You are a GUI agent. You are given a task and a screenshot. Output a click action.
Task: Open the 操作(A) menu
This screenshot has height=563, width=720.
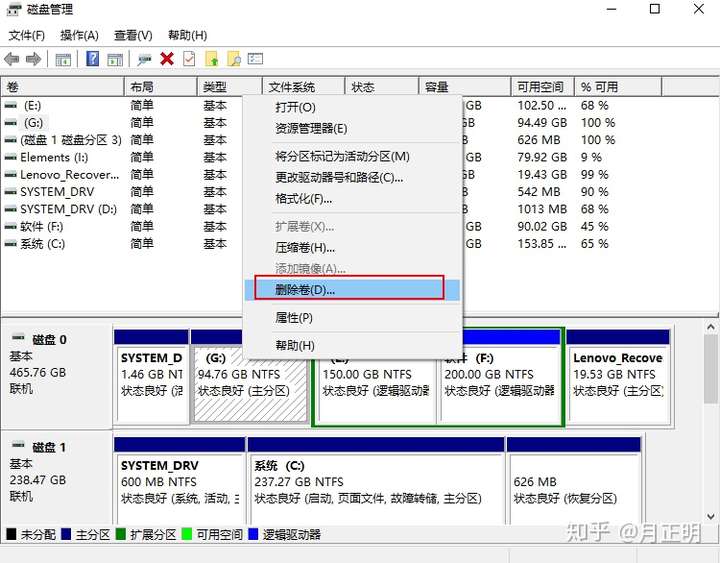[79, 35]
